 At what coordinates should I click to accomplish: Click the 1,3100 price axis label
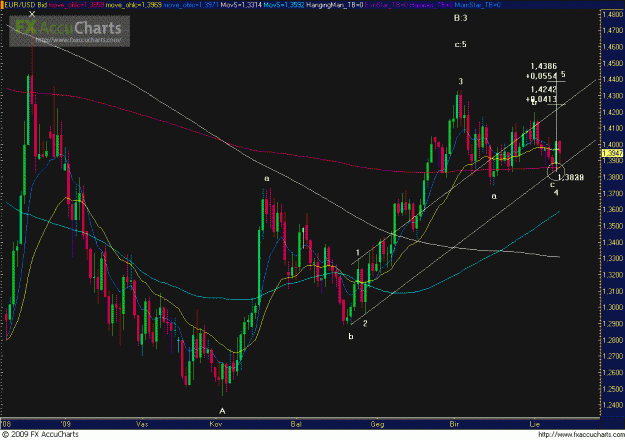coord(613,291)
